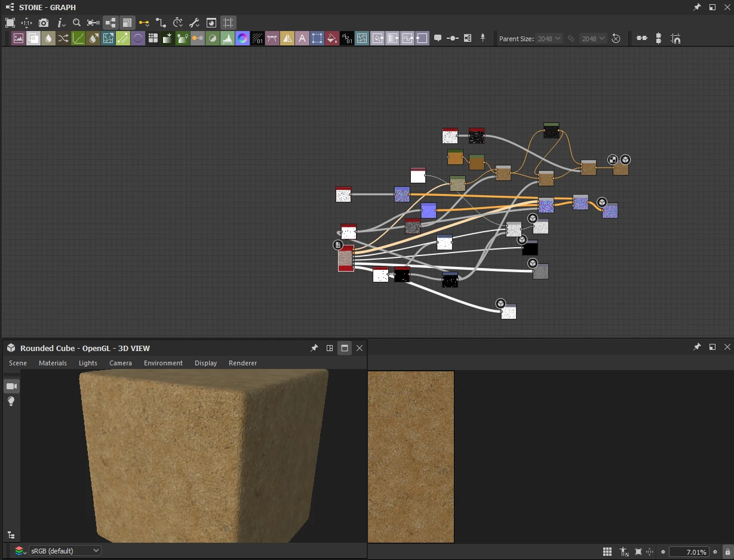Toggle the lock icon next to zoom percentage
This screenshot has height=560, width=734.
727,552
